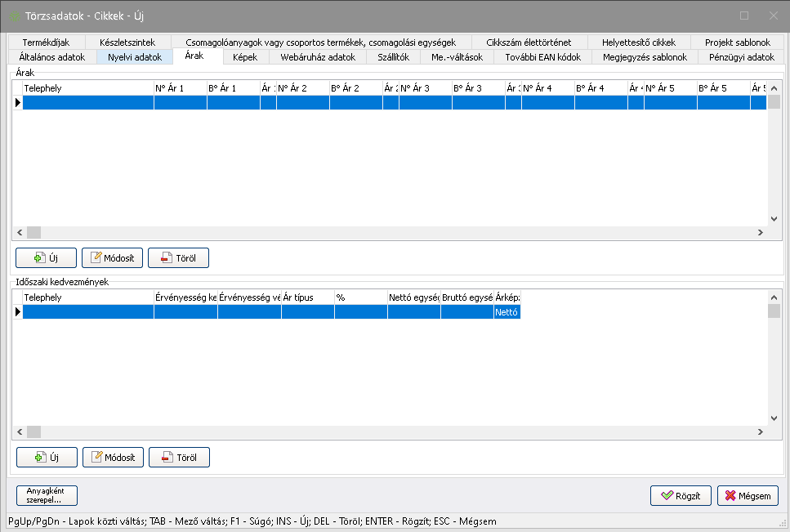790x532 pixels.
Task: Click Új button in Árak section
Action: point(46,258)
